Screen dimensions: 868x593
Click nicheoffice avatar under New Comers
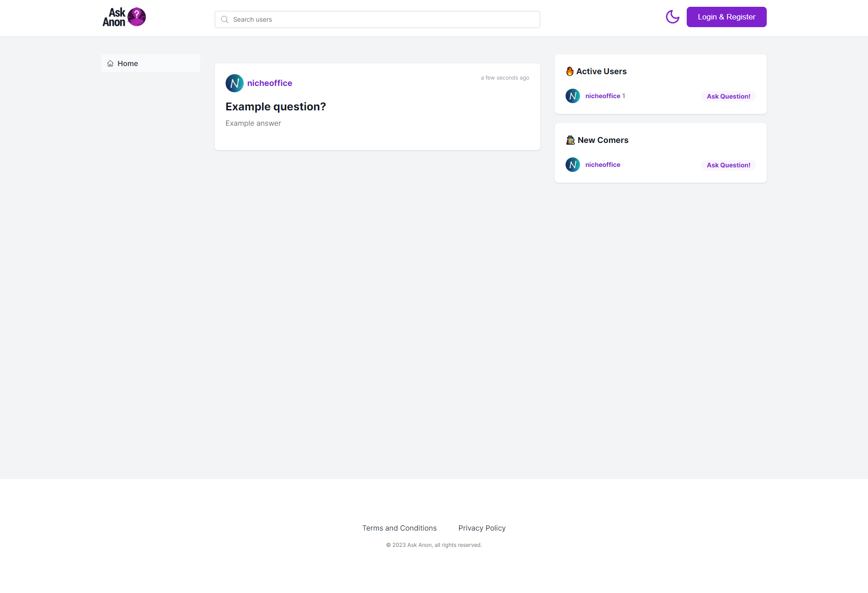(572, 165)
